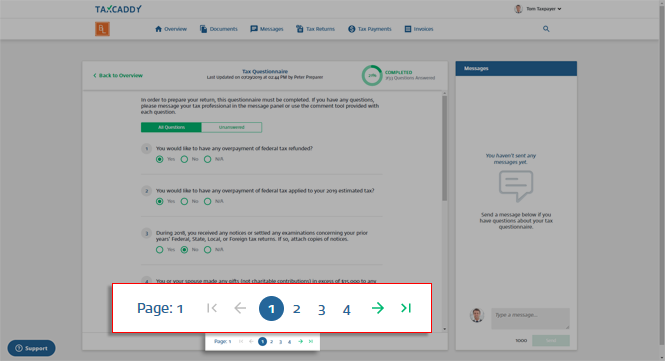The width and height of the screenshot is (665, 361).
Task: Select Yes for question 3 notices
Action: (159, 250)
